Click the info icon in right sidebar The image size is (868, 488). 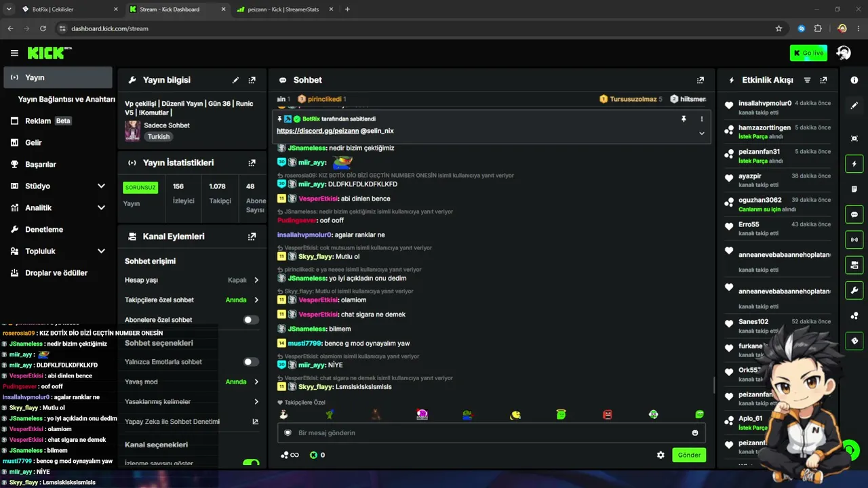click(854, 80)
